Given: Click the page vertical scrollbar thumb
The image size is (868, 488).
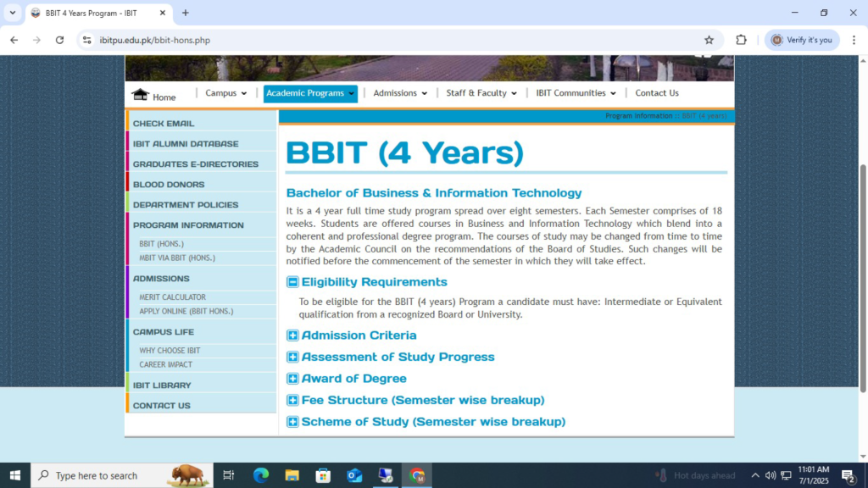Looking at the screenshot, I should pyautogui.click(x=862, y=278).
